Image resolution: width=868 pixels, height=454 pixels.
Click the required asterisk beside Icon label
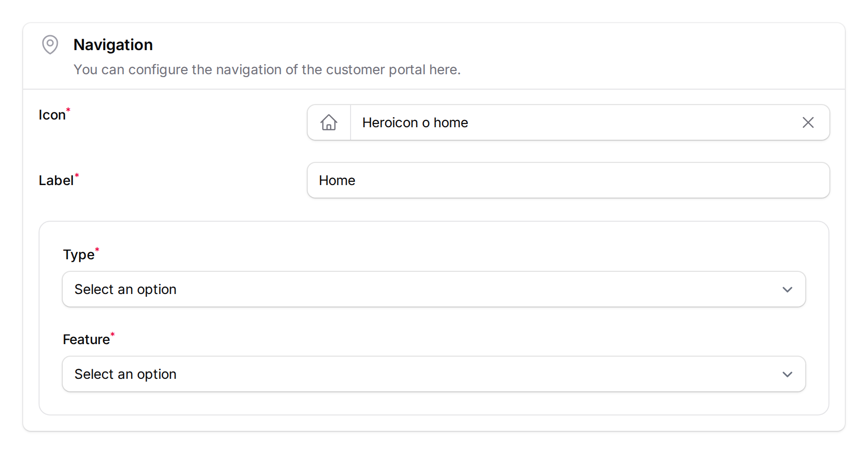coord(68,109)
